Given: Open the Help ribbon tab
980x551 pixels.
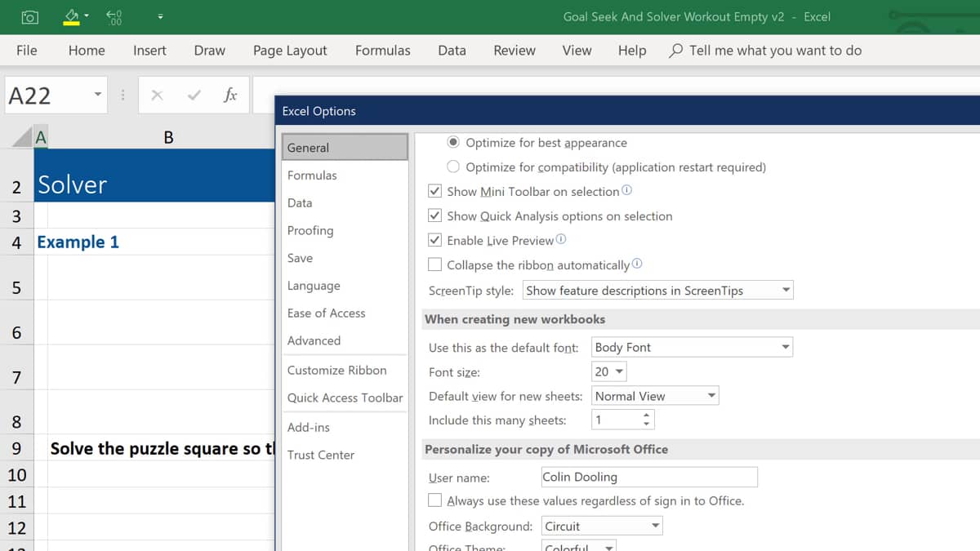Looking at the screenshot, I should 632,51.
